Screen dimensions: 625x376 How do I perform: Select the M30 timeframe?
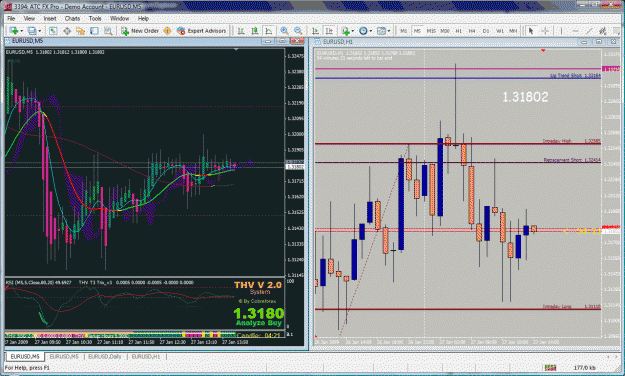[445, 31]
